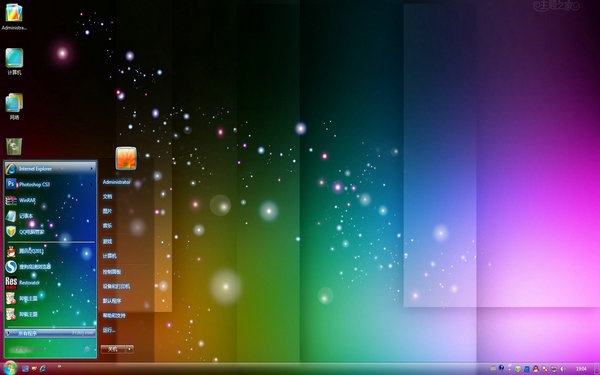Expand All Programs at the Start menu bottom
The height and width of the screenshot is (375, 600).
(50, 333)
